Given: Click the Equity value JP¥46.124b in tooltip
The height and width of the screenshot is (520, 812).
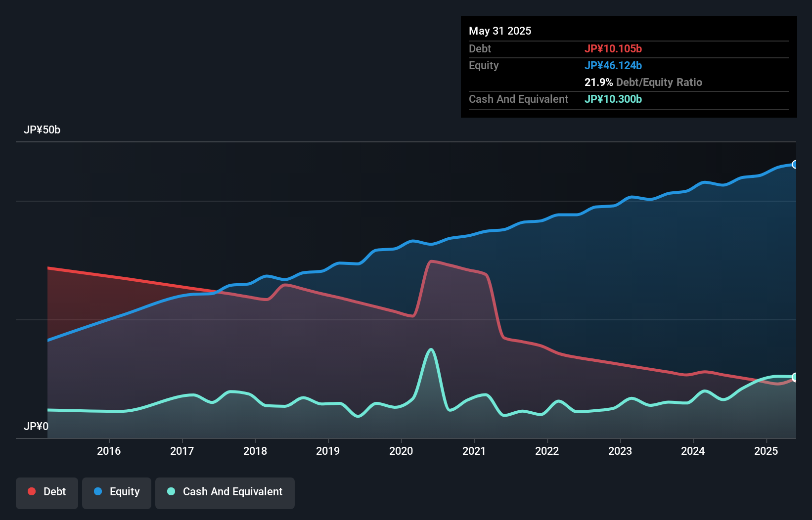Looking at the screenshot, I should pyautogui.click(x=613, y=65).
